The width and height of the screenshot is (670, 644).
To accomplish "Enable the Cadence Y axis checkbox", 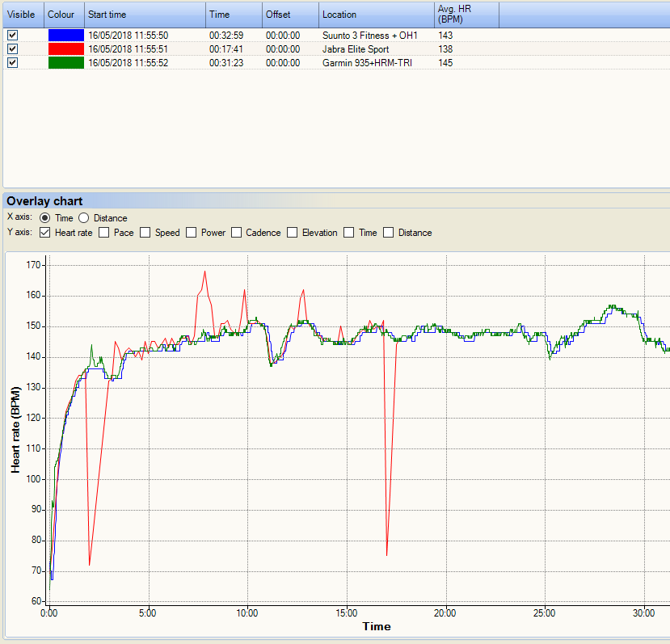I will (x=236, y=233).
